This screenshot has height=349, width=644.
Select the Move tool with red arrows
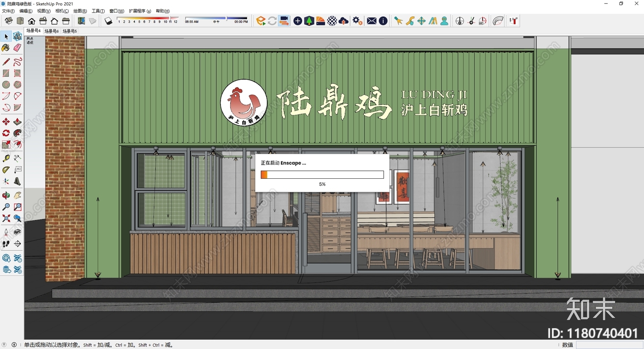6,122
